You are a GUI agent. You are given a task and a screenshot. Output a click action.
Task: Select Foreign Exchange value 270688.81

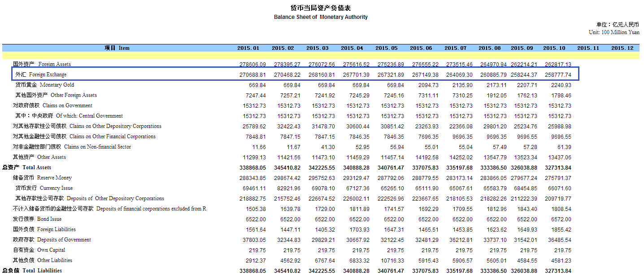(252, 74)
